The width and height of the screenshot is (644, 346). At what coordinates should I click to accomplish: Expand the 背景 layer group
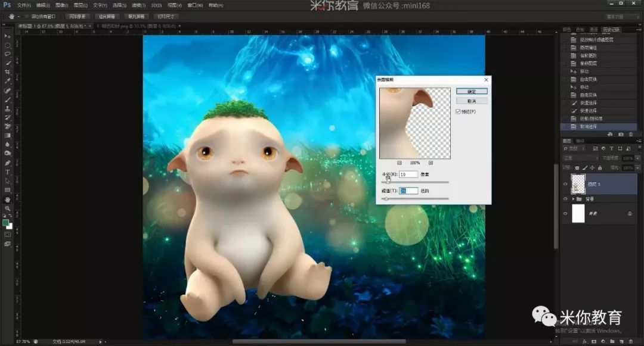point(574,199)
